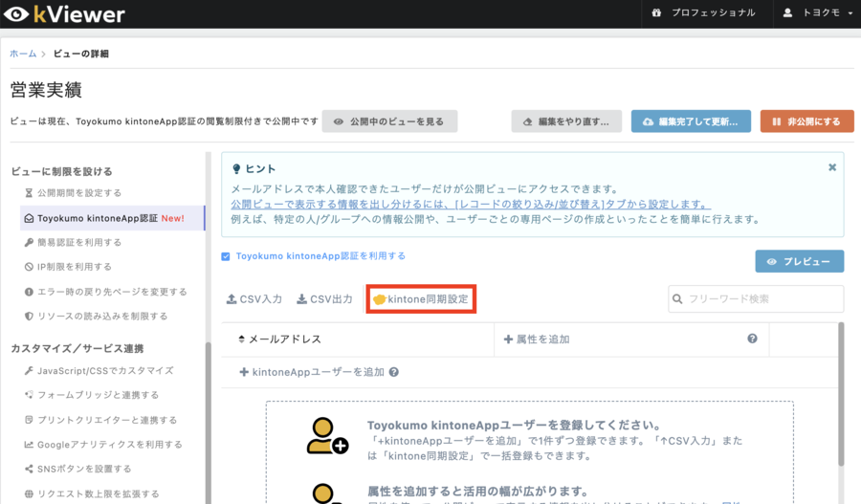Image resolution: width=861 pixels, height=504 pixels.
Task: Close the ヒント hint box
Action: [832, 167]
